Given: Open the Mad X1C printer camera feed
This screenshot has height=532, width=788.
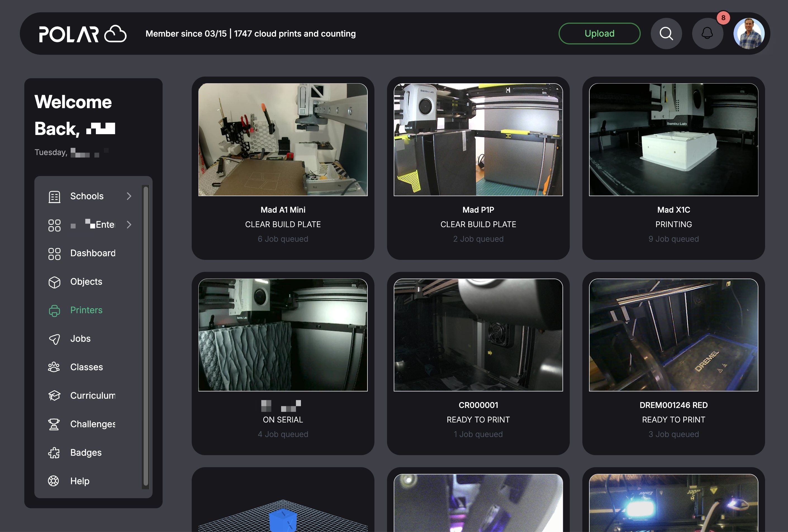Looking at the screenshot, I should pyautogui.click(x=673, y=140).
